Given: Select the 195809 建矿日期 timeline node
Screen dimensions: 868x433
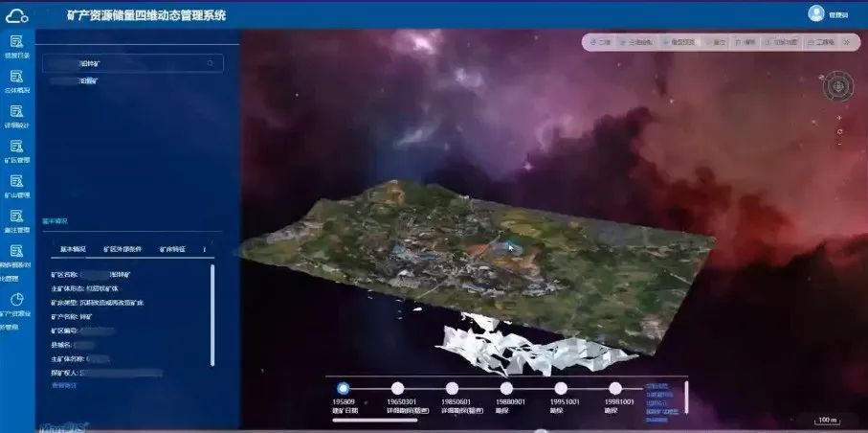Looking at the screenshot, I should (x=344, y=388).
